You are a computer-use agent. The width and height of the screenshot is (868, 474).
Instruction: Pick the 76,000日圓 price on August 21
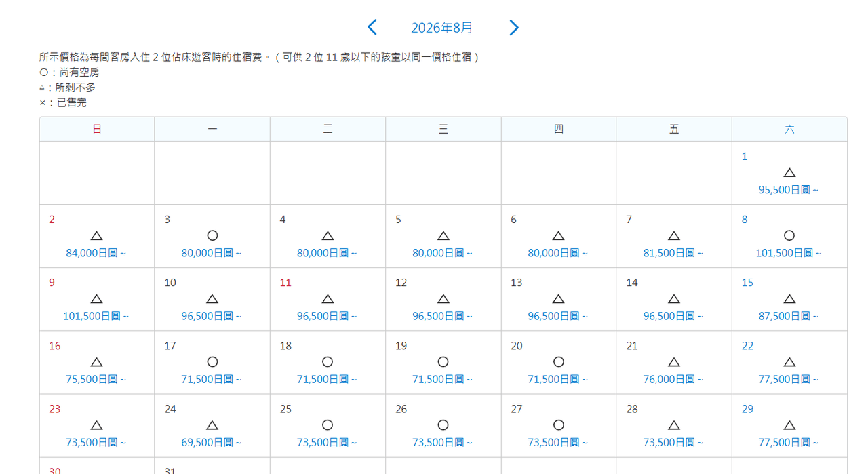tap(673, 380)
